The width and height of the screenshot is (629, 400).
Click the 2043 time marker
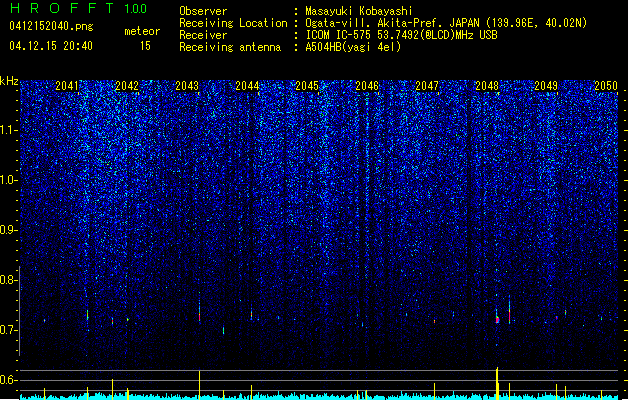(187, 86)
